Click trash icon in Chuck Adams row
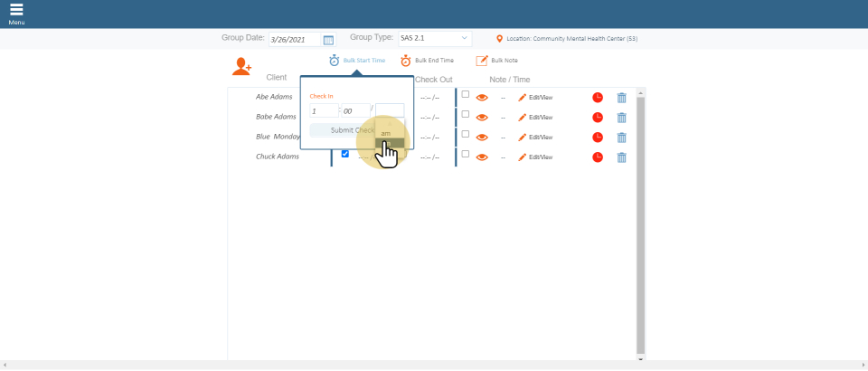 [x=621, y=157]
